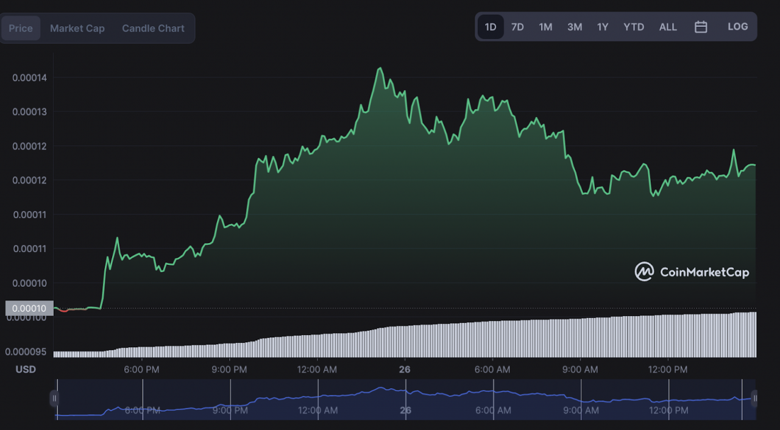The width and height of the screenshot is (780, 430).
Task: Click the 26 date marker on main axis
Action: click(x=404, y=369)
